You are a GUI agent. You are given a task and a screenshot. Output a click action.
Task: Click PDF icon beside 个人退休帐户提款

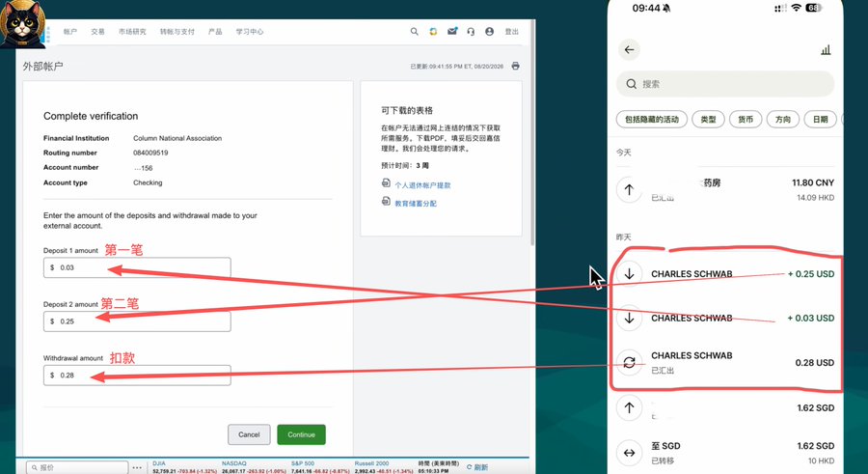point(386,183)
